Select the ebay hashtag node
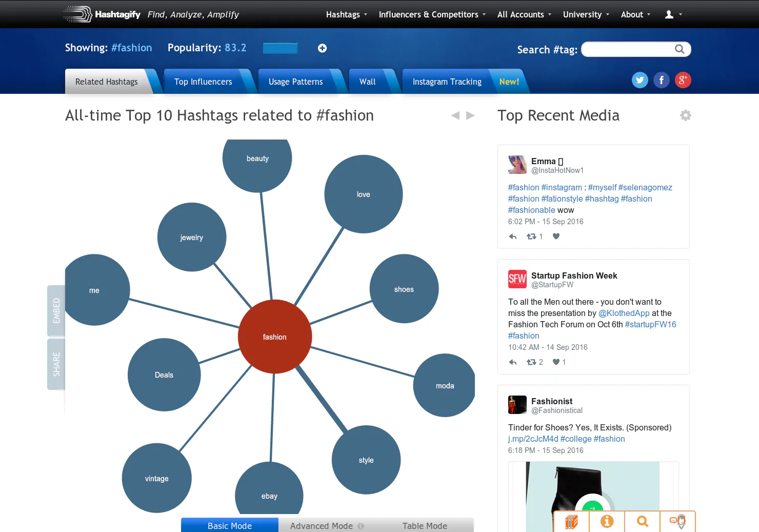The image size is (759, 532). coord(269,488)
